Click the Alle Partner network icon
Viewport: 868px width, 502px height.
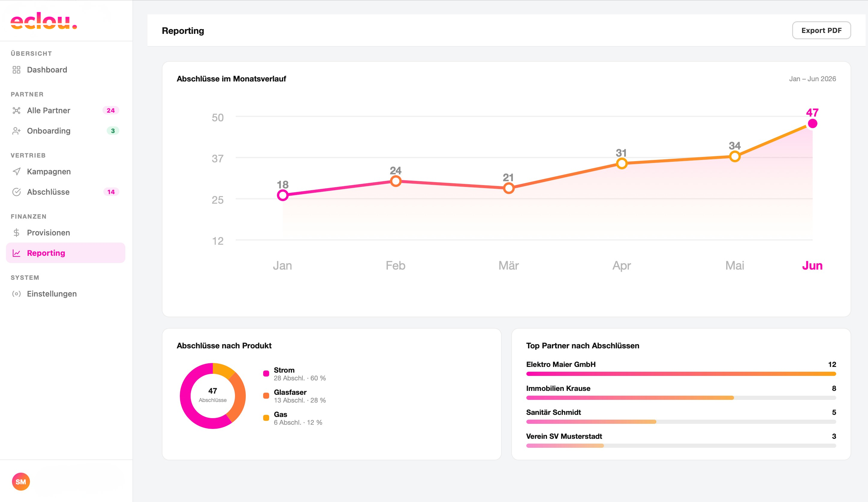[x=16, y=111]
